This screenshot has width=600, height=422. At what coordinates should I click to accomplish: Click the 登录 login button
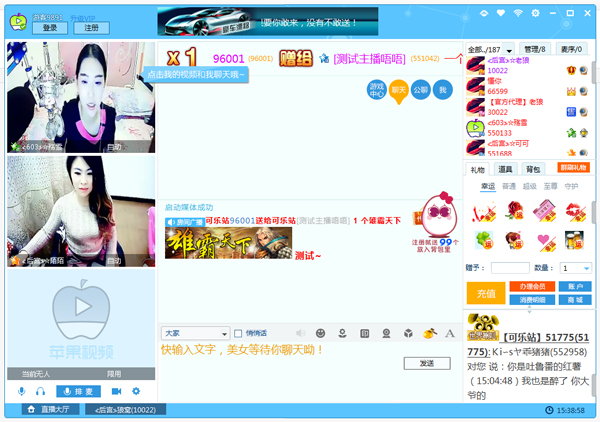(x=50, y=28)
